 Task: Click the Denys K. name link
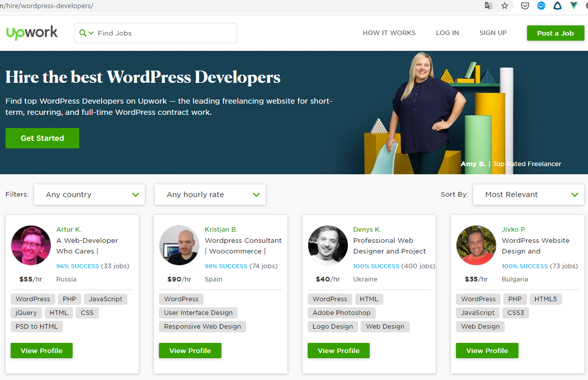pyautogui.click(x=367, y=229)
